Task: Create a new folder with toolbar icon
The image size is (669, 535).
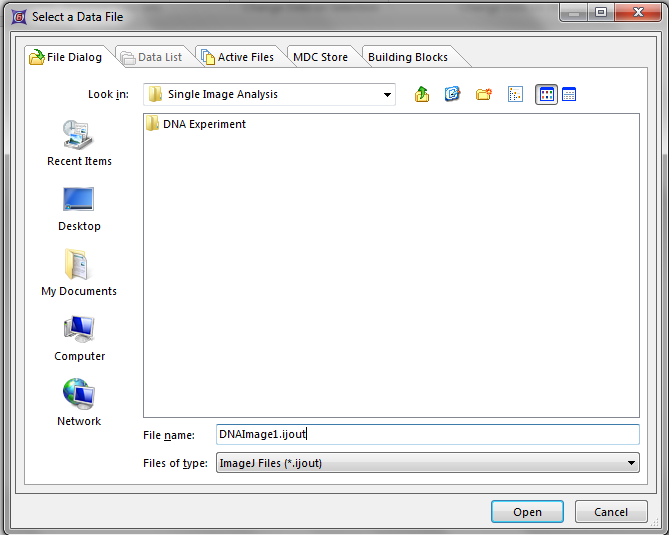Action: pyautogui.click(x=484, y=94)
